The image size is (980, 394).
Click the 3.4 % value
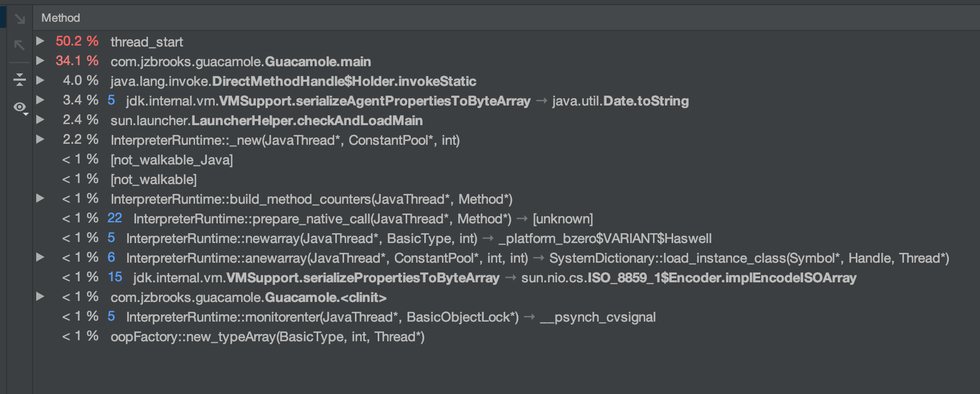[x=80, y=100]
